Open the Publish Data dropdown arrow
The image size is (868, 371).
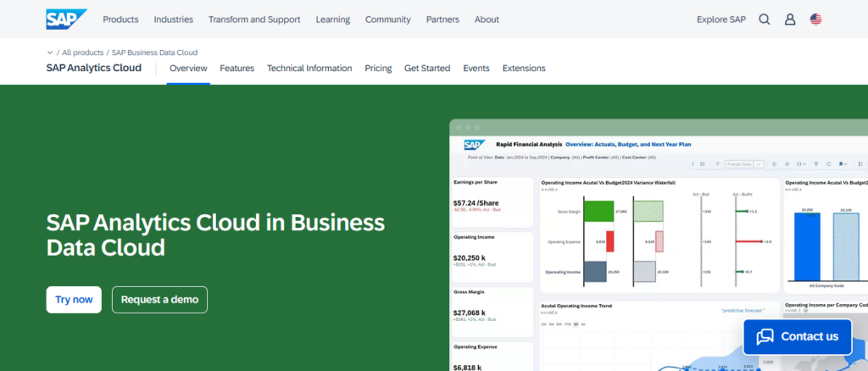759,164
